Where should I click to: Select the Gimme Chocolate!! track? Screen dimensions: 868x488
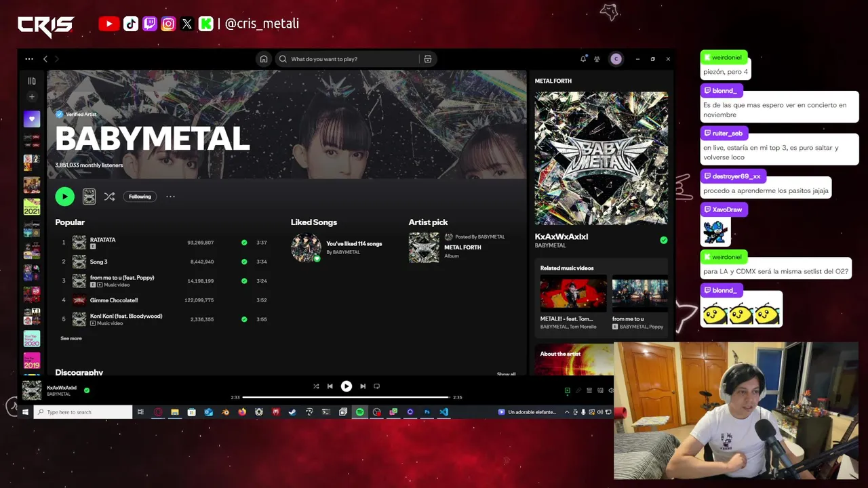tap(114, 300)
